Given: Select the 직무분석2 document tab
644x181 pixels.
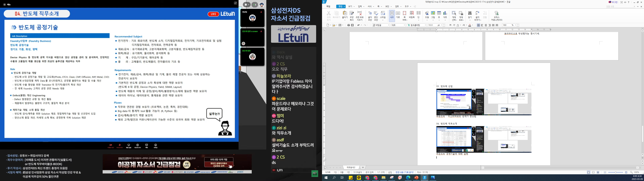Looking at the screenshot, I should coord(351,167).
